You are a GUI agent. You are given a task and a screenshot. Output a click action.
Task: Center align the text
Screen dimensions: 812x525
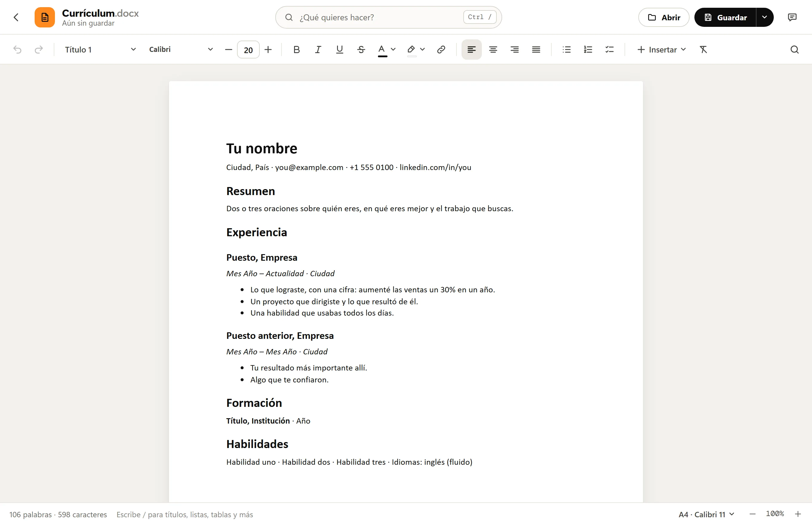tap(493, 50)
